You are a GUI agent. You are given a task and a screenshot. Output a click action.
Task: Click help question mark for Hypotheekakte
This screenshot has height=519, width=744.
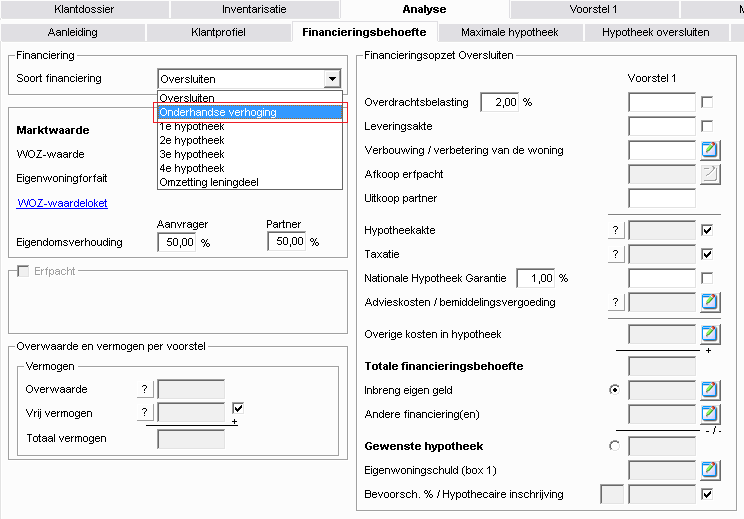pyautogui.click(x=615, y=230)
